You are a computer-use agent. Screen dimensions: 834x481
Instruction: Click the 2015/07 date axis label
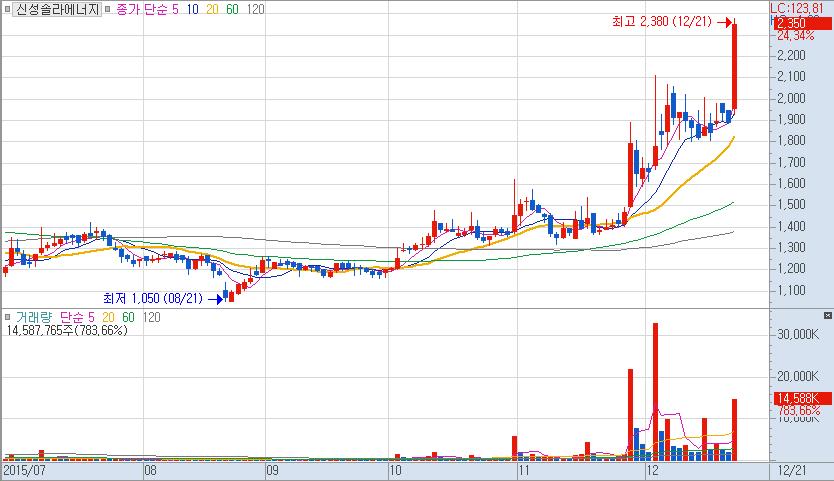24,470
